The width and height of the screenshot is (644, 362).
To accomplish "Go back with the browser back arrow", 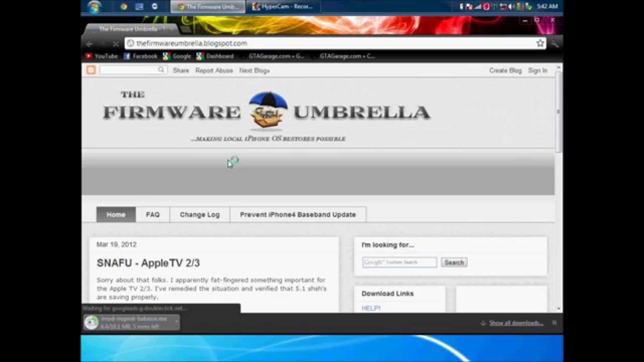I will tap(89, 44).
